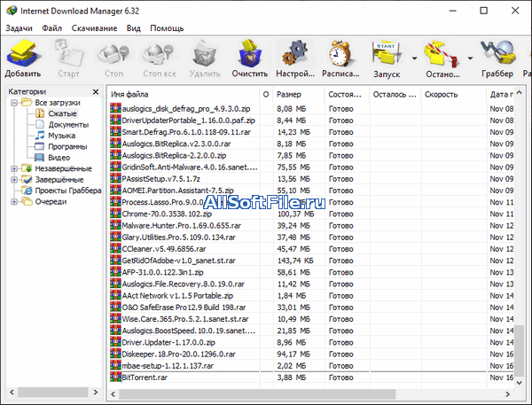Click categories panel scroll right arrow
The height and width of the screenshot is (405, 532).
click(96, 393)
